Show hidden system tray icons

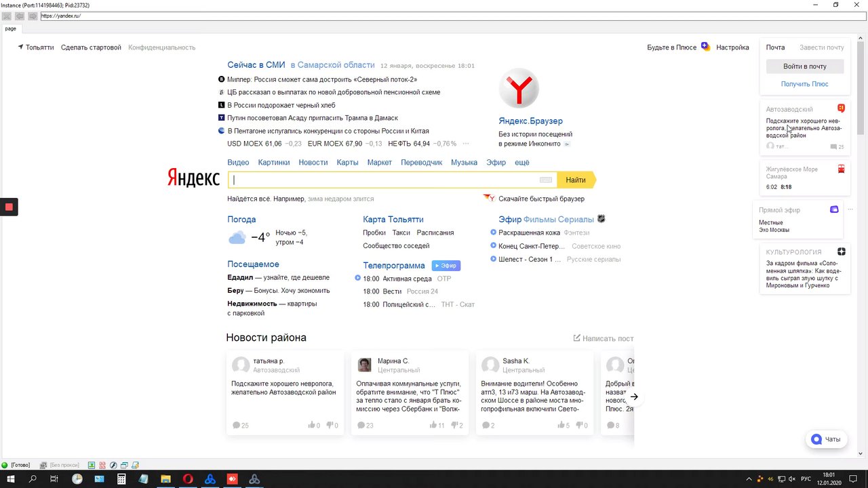click(749, 479)
